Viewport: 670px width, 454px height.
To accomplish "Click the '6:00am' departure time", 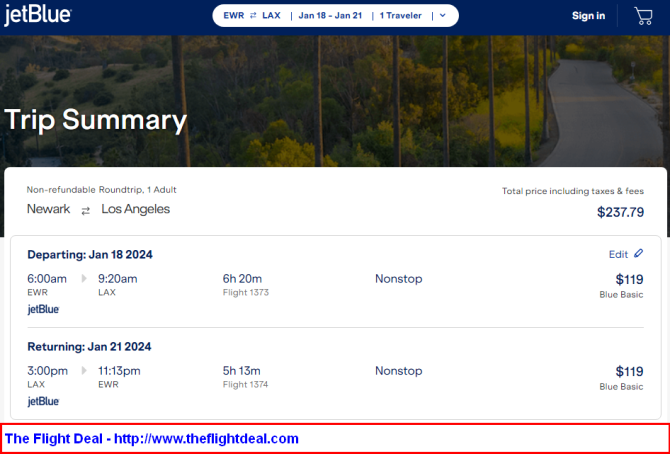I will pos(47,279).
